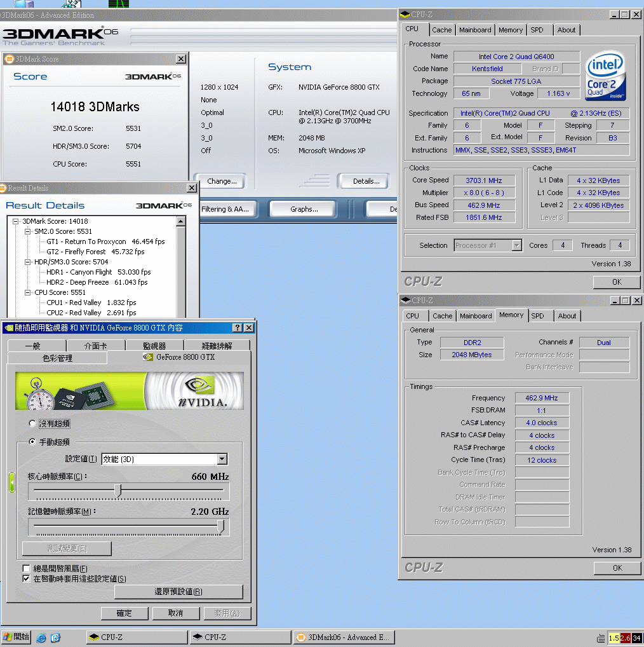The height and width of the screenshot is (647, 644).
Task: Open About tab in top CPU-Z window
Action: point(567,30)
